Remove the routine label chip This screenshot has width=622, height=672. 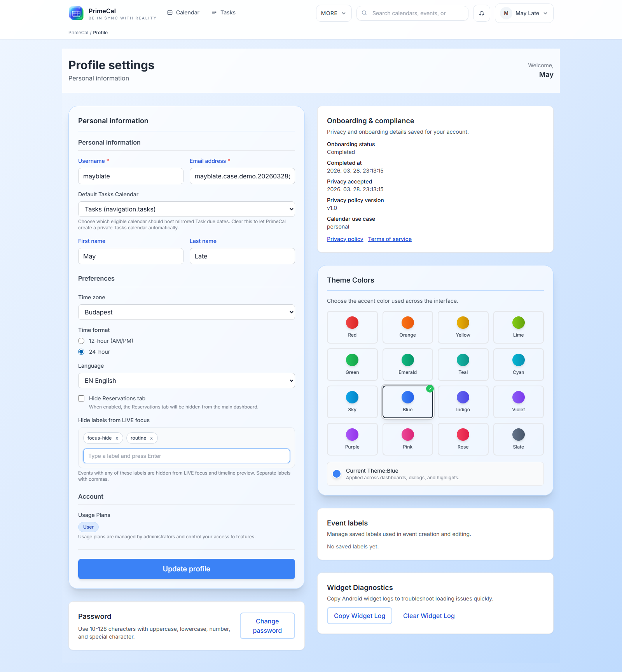click(x=152, y=438)
